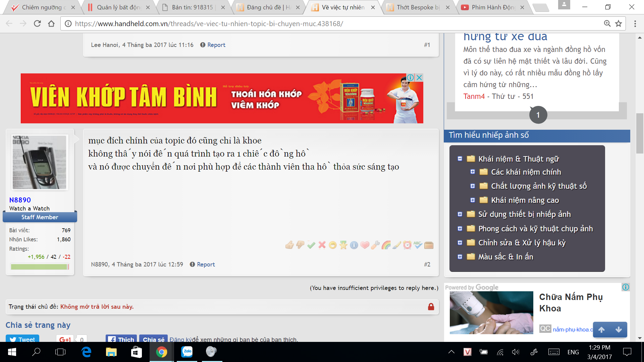Click the thumbs-up rating icon
This screenshot has width=644, height=362.
[289, 245]
